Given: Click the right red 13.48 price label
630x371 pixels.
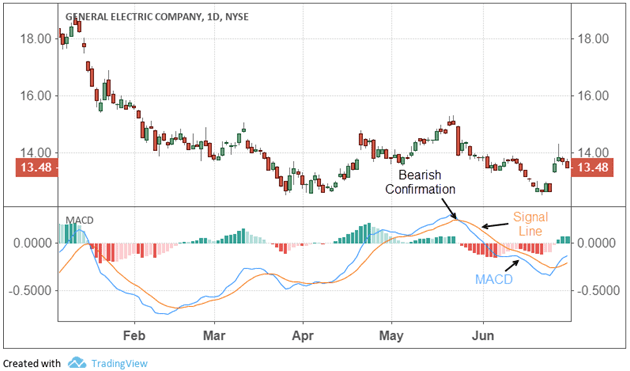Looking at the screenshot, I should coord(592,167).
